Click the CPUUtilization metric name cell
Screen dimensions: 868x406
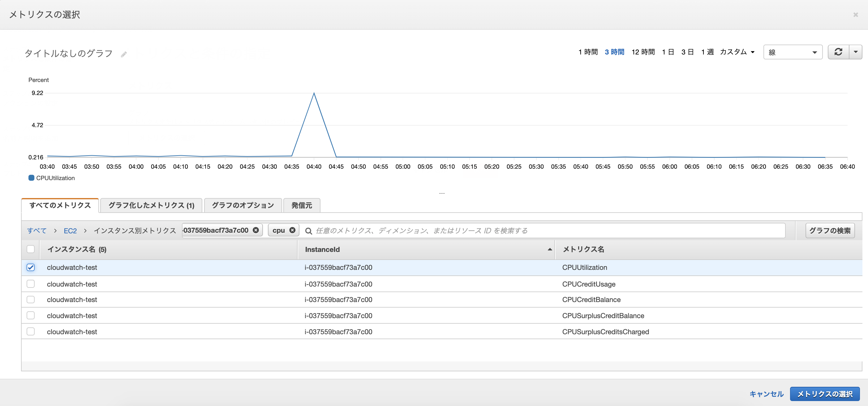click(x=585, y=267)
